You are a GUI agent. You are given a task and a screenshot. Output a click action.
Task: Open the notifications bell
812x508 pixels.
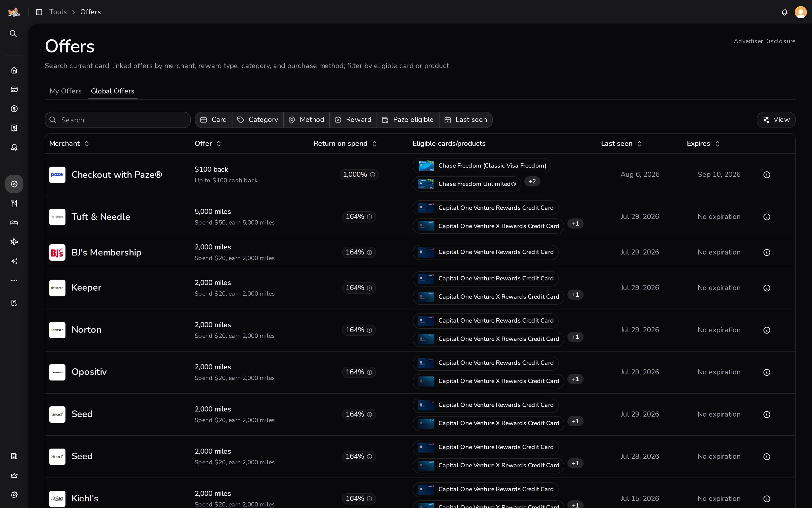pyautogui.click(x=785, y=12)
